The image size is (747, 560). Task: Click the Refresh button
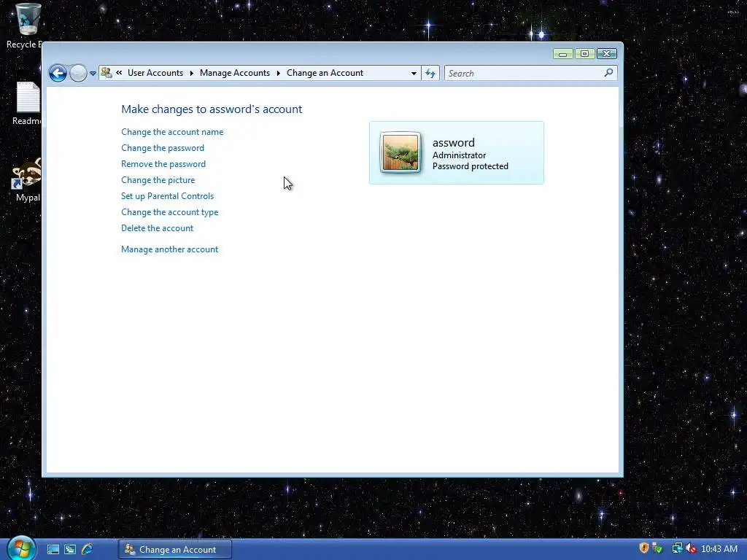click(x=430, y=74)
